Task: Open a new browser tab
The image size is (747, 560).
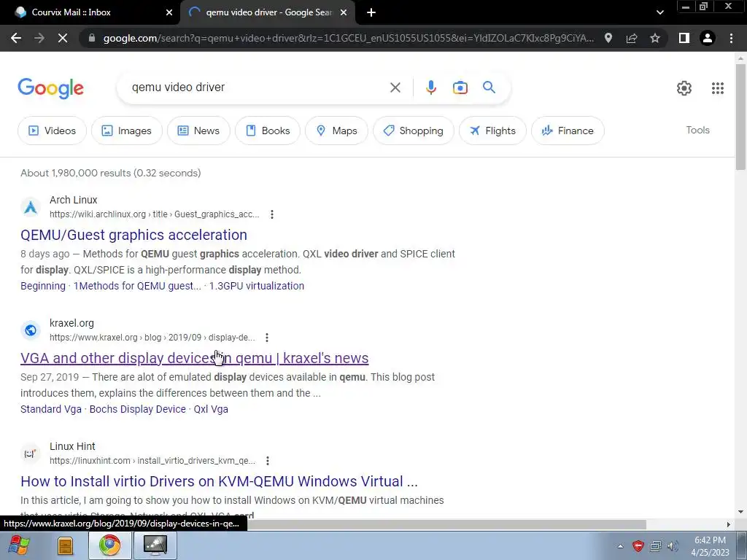Action: [x=371, y=12]
